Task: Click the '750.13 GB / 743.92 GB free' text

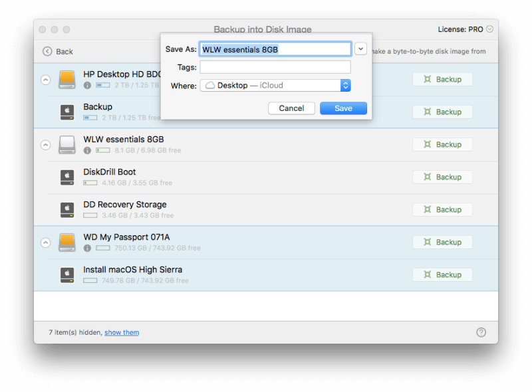Action: 158,248
